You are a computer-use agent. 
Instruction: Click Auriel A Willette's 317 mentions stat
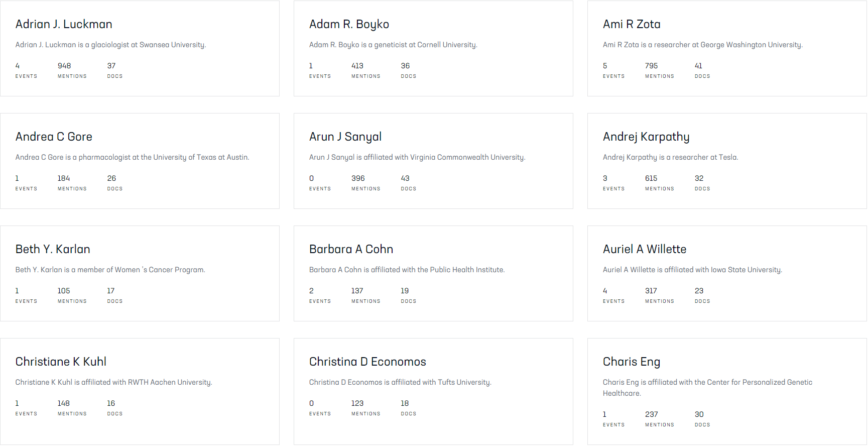(651, 291)
